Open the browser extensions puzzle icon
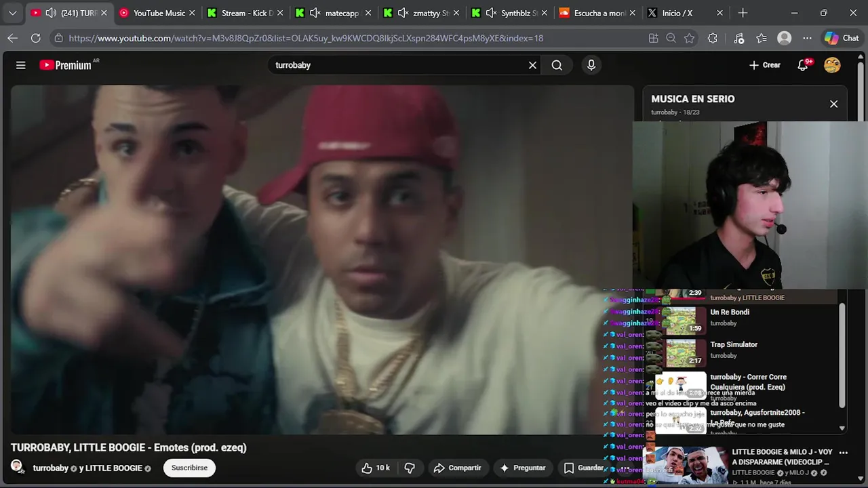Screen dimensions: 868x488 tap(712, 39)
